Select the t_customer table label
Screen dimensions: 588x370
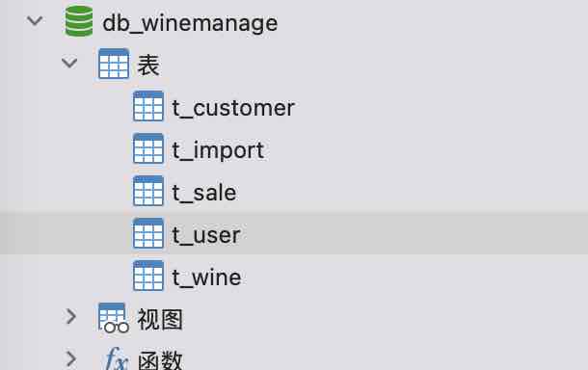click(233, 108)
